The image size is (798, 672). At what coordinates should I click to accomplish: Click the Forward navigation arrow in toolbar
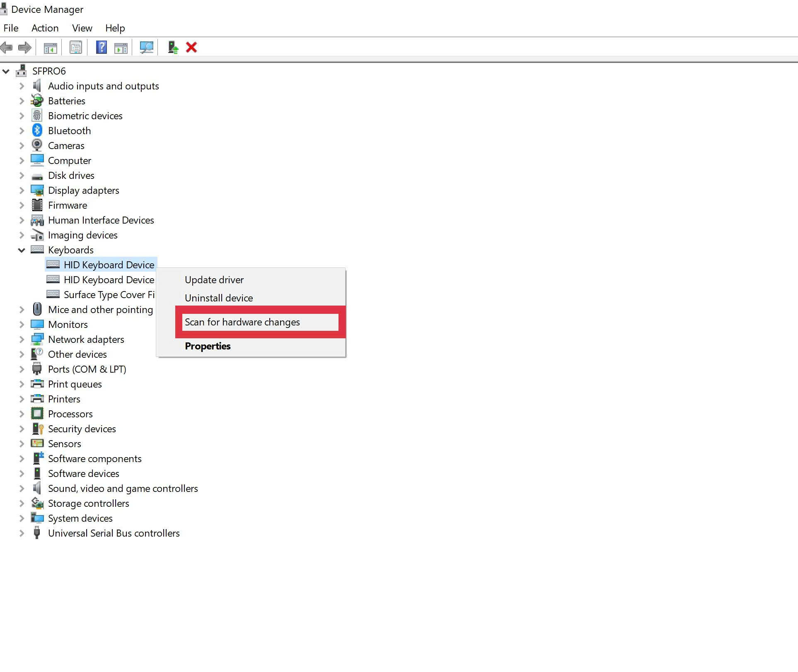point(24,47)
